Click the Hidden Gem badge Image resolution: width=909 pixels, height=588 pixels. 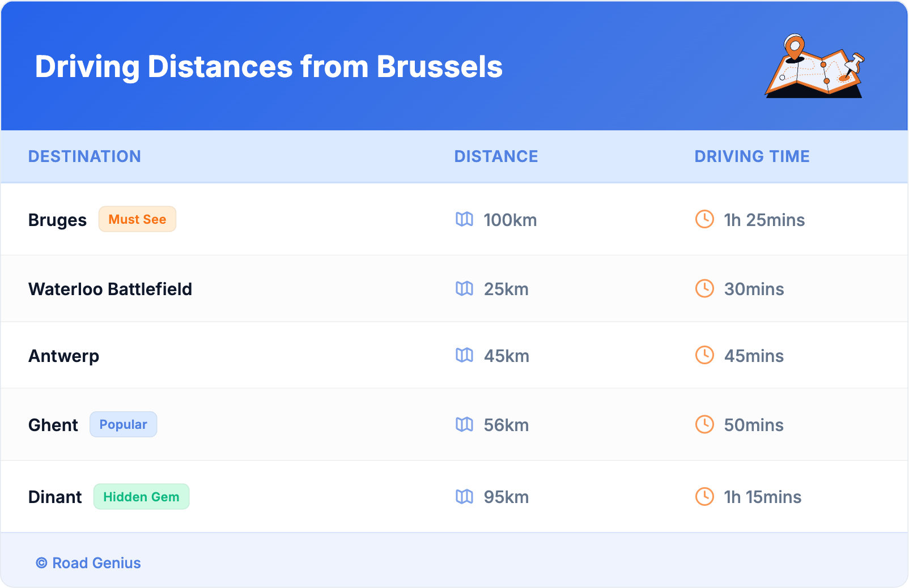(141, 497)
